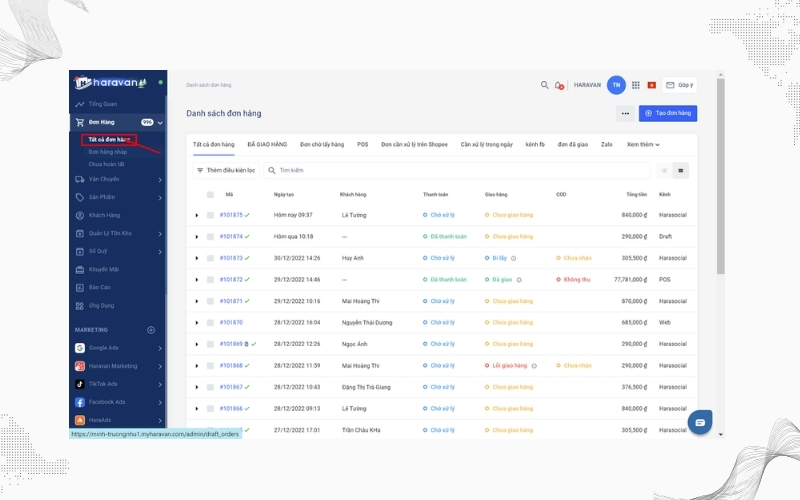Screen dimensions: 800x500
Task: Click the TN user avatar
Action: (616, 86)
